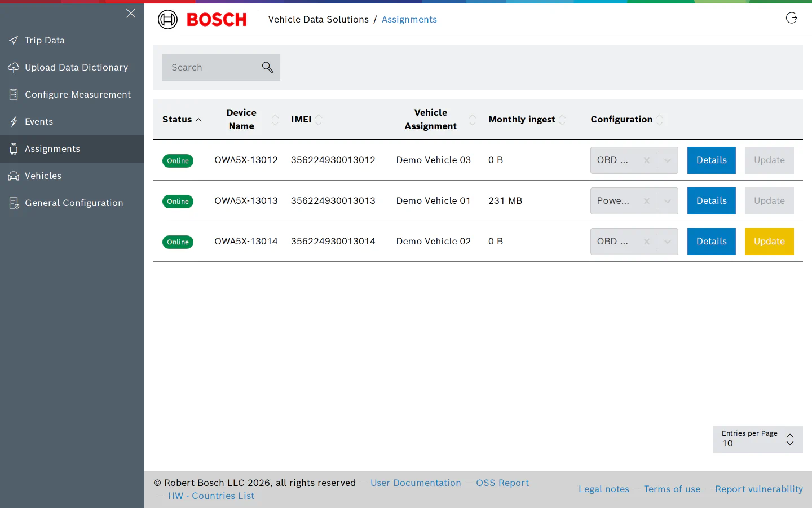Click the Trip Data arrow icon

point(14,41)
